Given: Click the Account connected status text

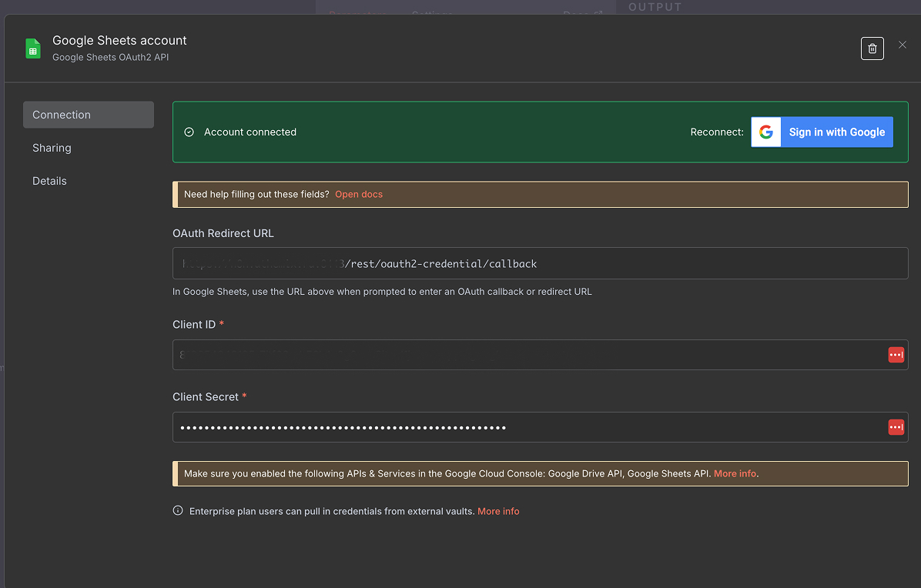Looking at the screenshot, I should (x=250, y=132).
